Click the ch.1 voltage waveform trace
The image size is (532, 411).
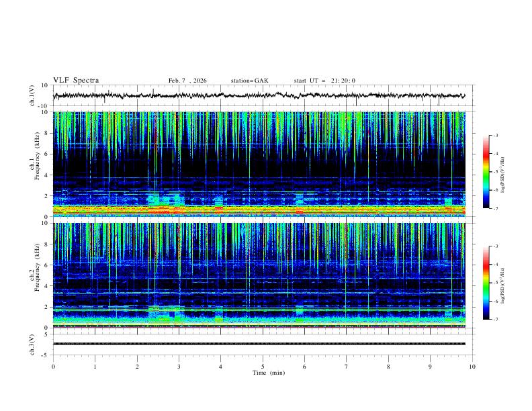coord(259,95)
